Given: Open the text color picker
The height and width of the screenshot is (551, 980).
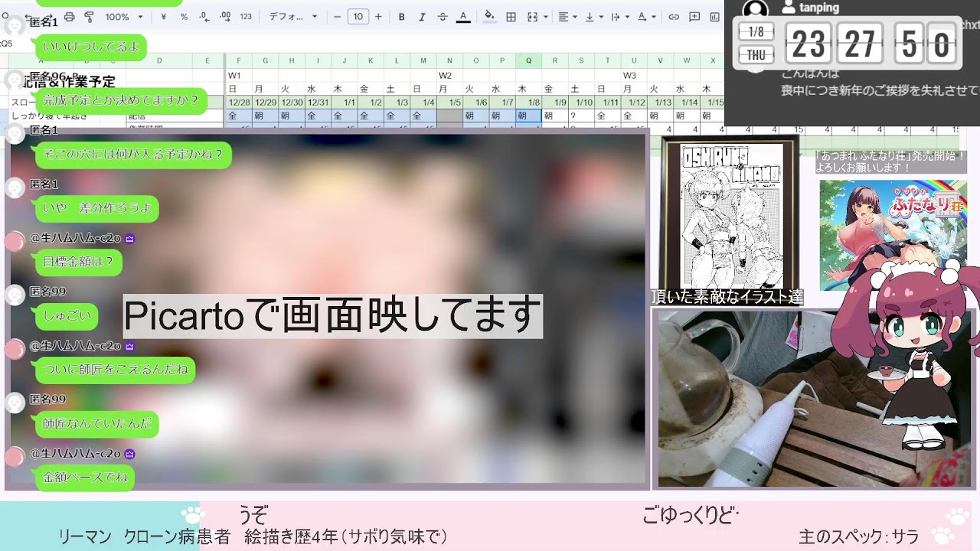Looking at the screenshot, I should click(463, 17).
